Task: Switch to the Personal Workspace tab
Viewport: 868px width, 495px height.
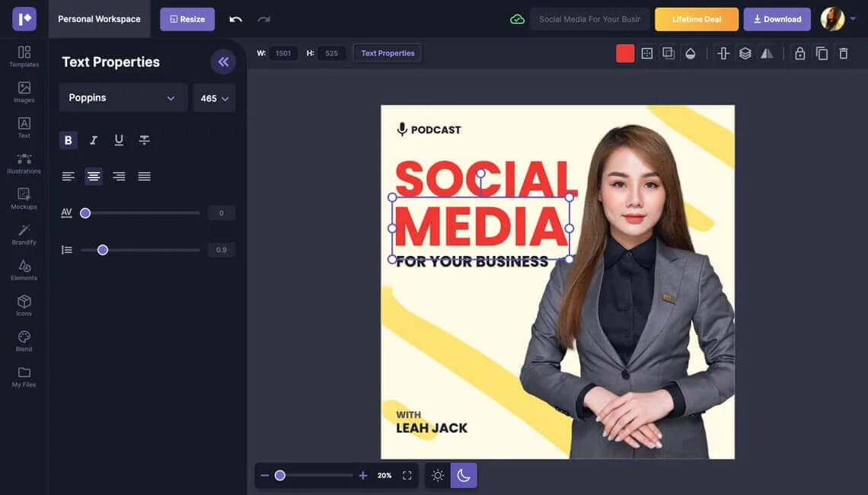Action: [99, 19]
